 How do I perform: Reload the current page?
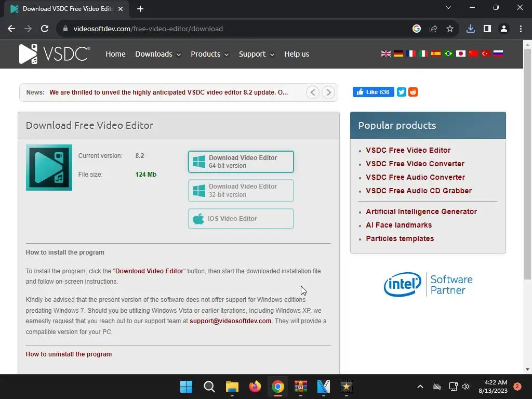[x=45, y=29]
